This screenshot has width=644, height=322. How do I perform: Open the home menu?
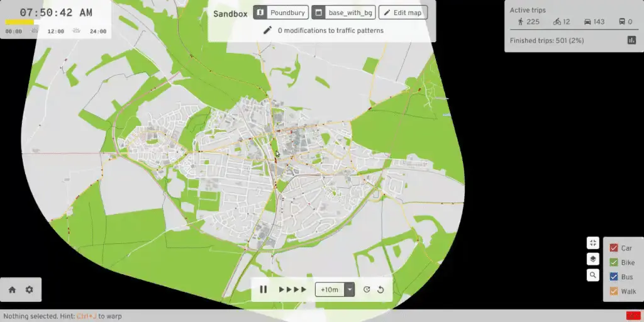click(x=13, y=289)
